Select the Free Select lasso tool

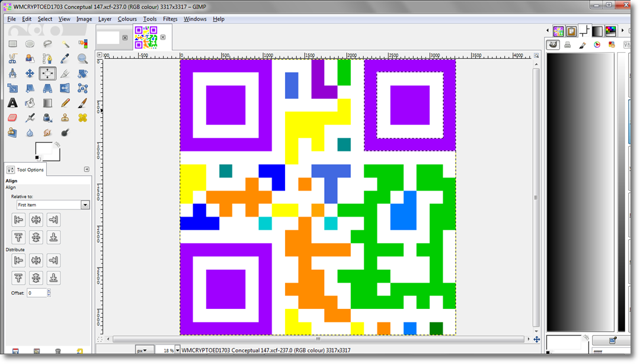coord(47,44)
